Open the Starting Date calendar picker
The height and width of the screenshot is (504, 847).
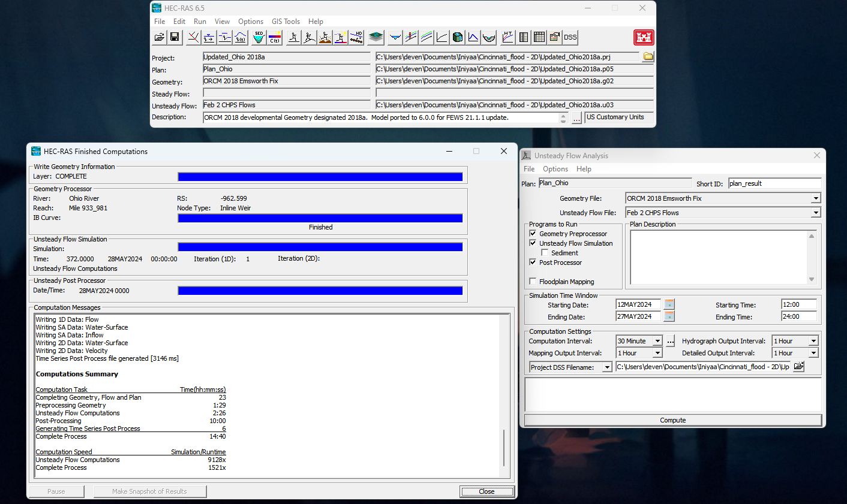point(669,304)
